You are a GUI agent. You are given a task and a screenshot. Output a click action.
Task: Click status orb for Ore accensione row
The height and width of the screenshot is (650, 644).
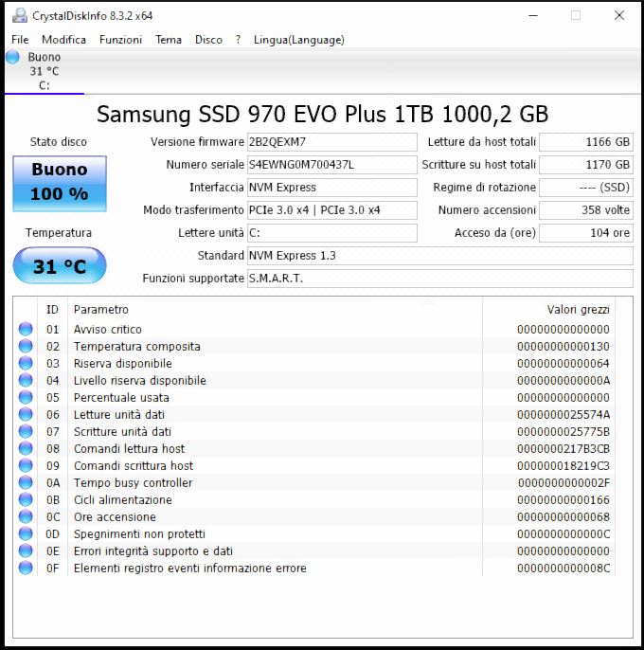pyautogui.click(x=26, y=516)
